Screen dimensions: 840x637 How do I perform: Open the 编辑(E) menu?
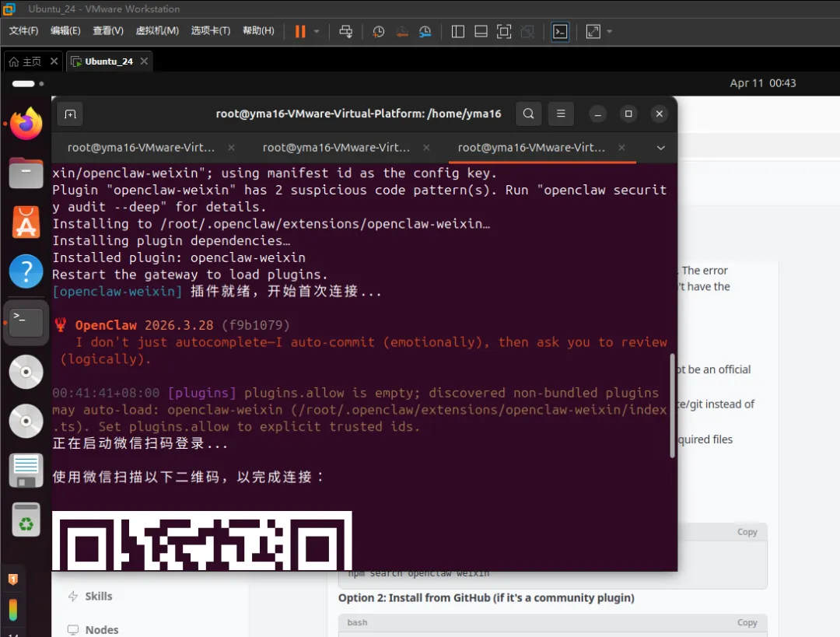(65, 31)
